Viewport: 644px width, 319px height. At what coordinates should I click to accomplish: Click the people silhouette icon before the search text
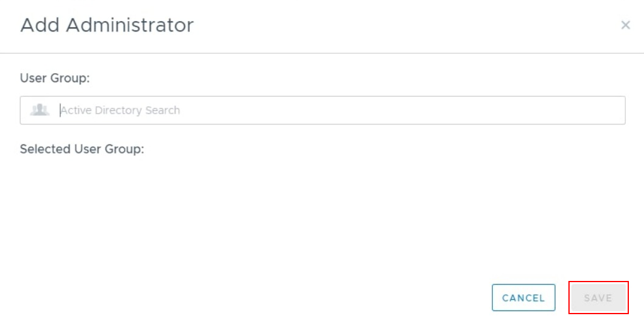(x=39, y=110)
